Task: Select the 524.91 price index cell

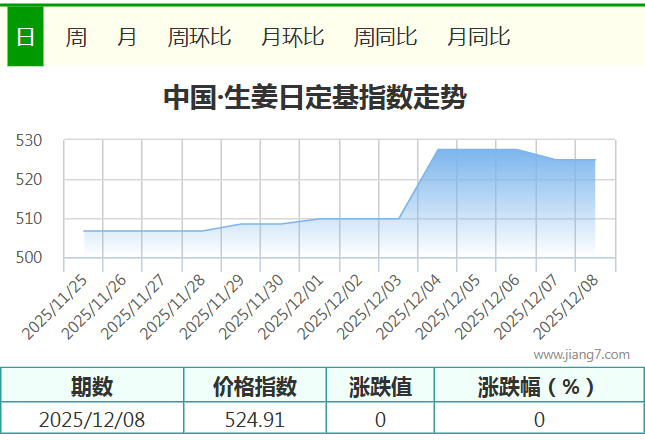Action: pyautogui.click(x=255, y=420)
